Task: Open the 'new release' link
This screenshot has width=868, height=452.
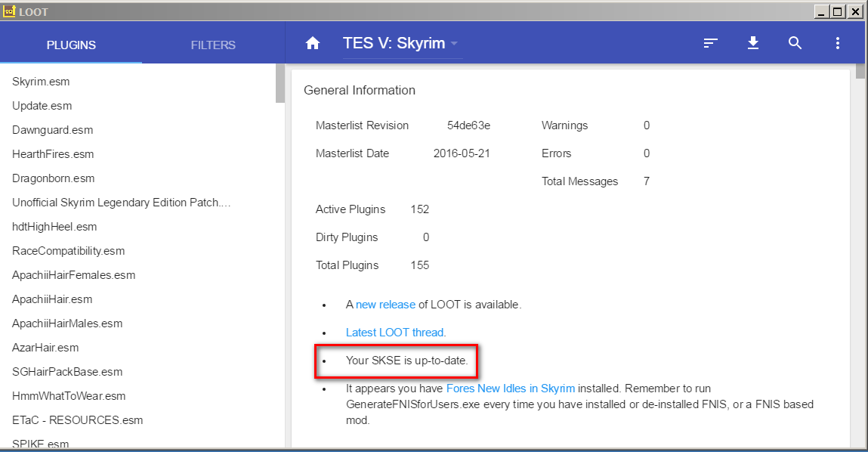Action: [x=385, y=305]
